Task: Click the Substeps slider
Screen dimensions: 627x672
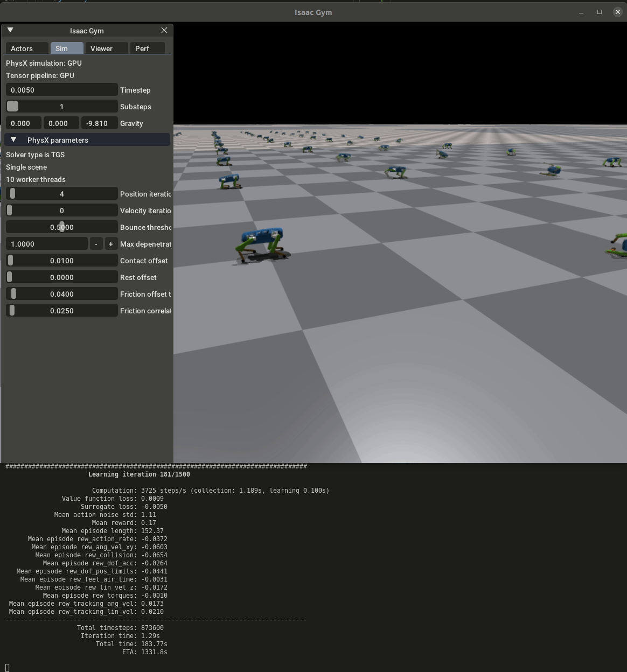Action: point(61,107)
